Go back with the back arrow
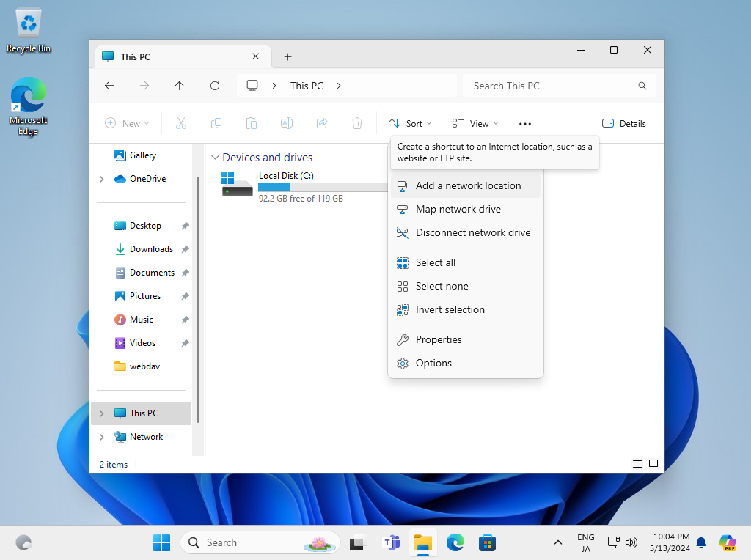Image resolution: width=751 pixels, height=560 pixels. (x=109, y=86)
